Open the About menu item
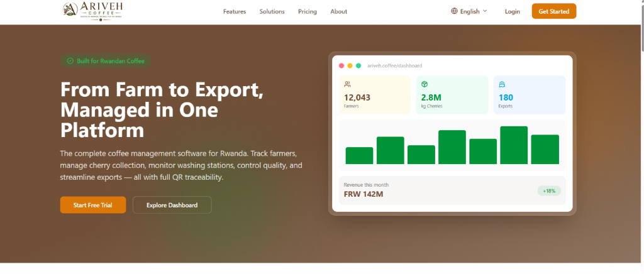The width and height of the screenshot is (644, 274). 339,11
